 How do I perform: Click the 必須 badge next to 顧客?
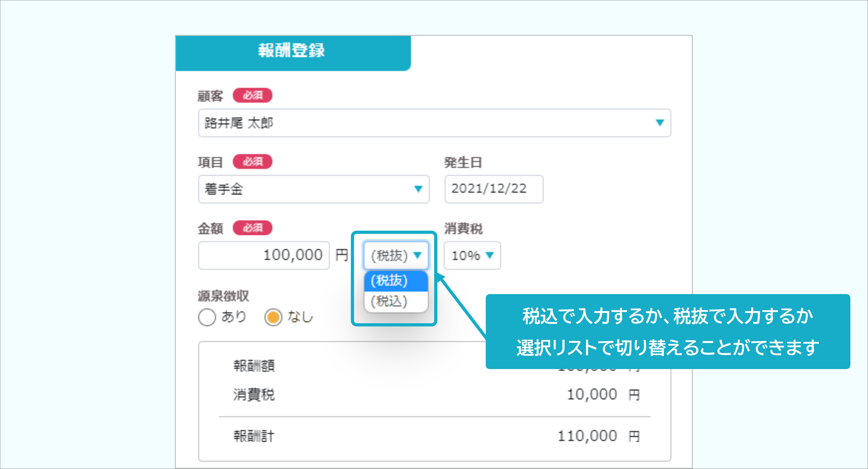point(252,95)
